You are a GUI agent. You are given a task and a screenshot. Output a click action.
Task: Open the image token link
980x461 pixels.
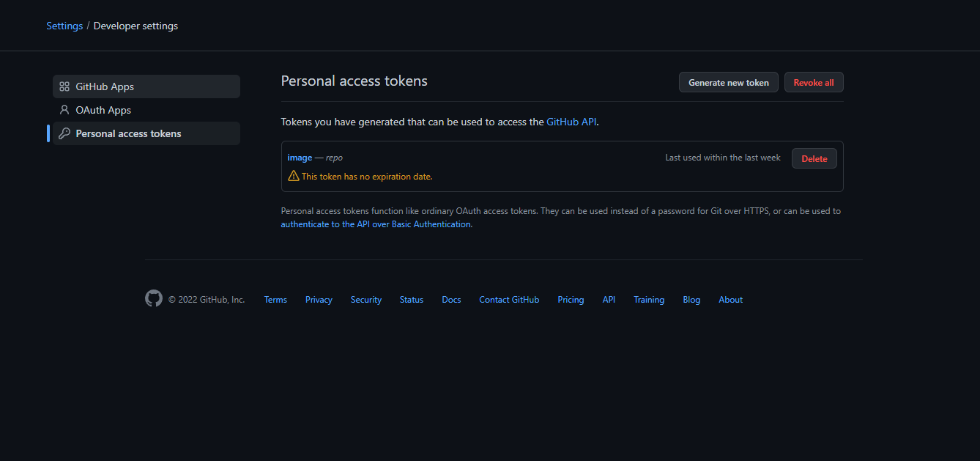point(300,158)
